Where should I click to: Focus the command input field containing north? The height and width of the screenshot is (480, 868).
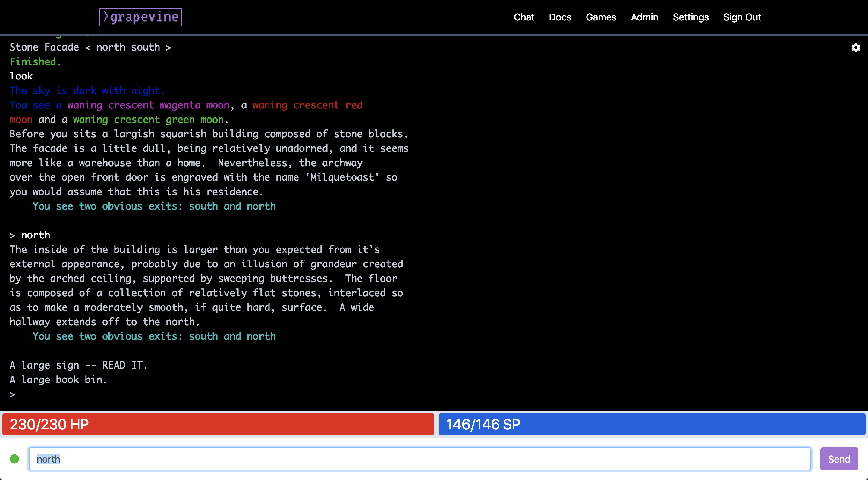[x=420, y=459]
